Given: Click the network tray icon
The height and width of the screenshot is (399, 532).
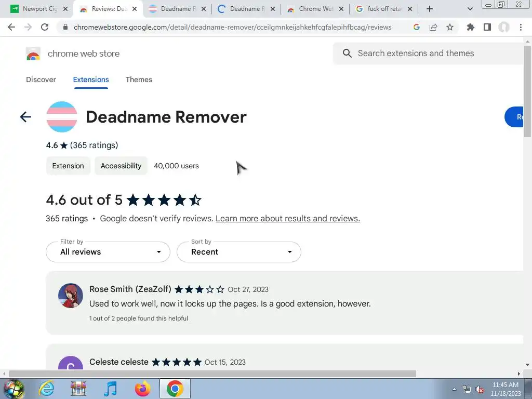Looking at the screenshot, I should [467, 390].
